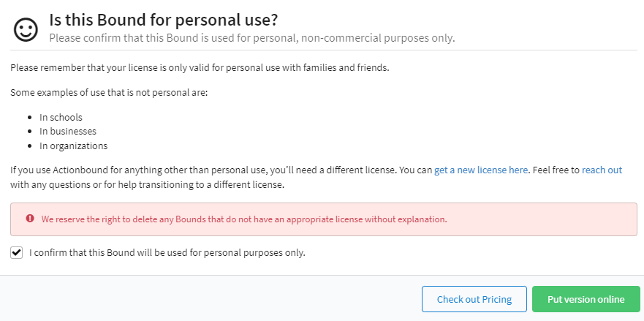The height and width of the screenshot is (321, 644).
Task: Click the 'I confirm that this Bound' label
Action: click(x=167, y=253)
